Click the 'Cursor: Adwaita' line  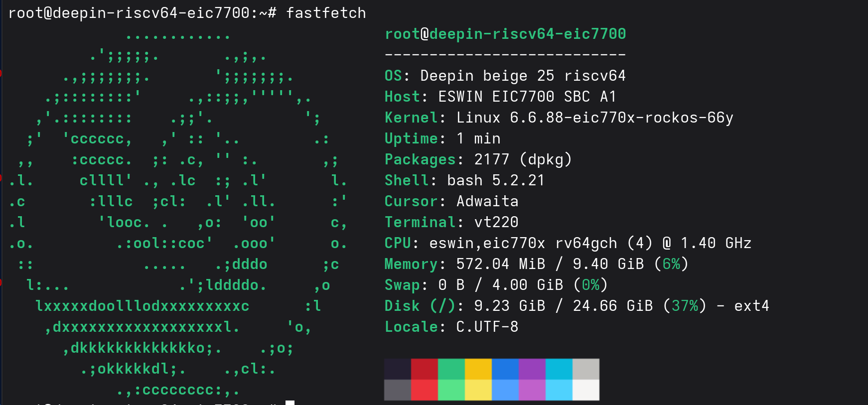pyautogui.click(x=451, y=201)
